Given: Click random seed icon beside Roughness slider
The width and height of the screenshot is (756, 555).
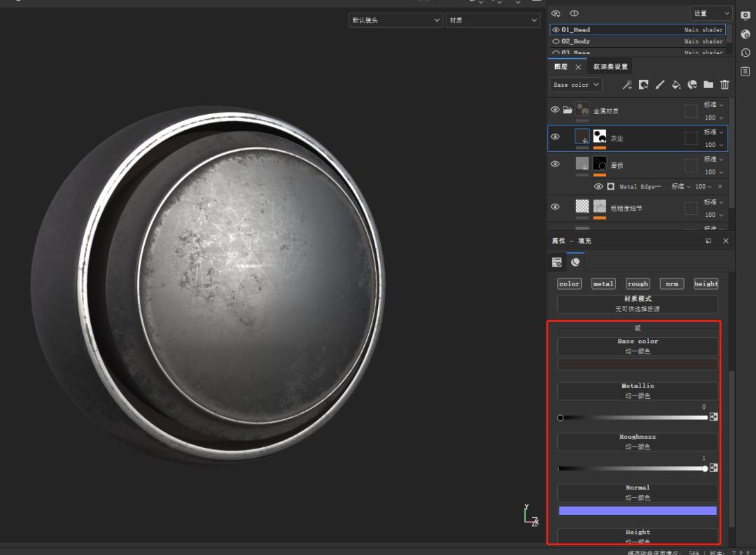Looking at the screenshot, I should [x=713, y=468].
